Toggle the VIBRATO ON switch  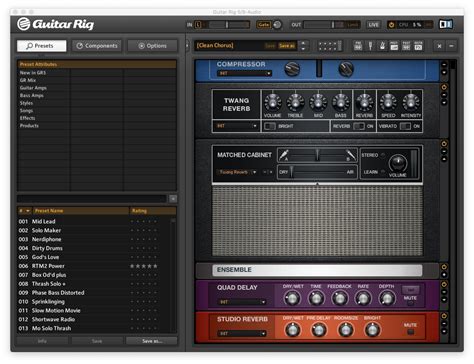(405, 126)
